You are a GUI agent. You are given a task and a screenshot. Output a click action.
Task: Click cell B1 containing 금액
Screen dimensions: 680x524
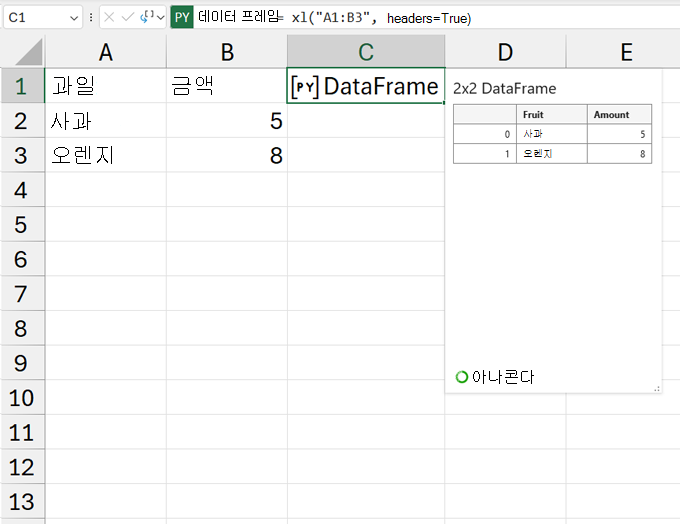pyautogui.click(x=227, y=85)
